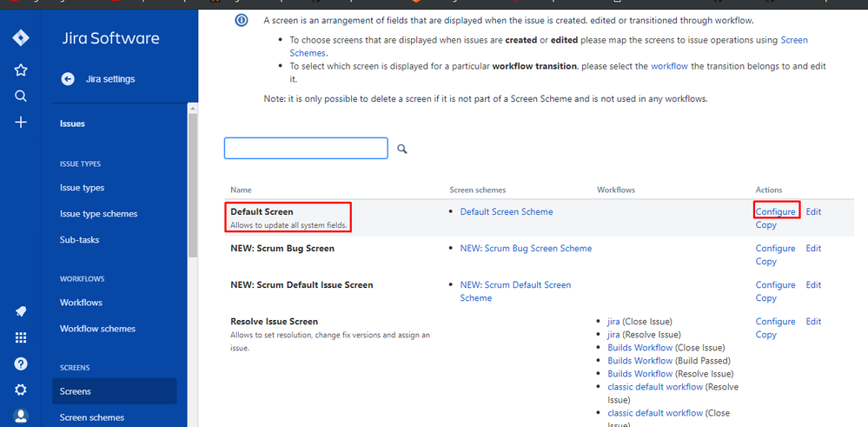Click Resolve Issue Screen name text

[x=274, y=321]
